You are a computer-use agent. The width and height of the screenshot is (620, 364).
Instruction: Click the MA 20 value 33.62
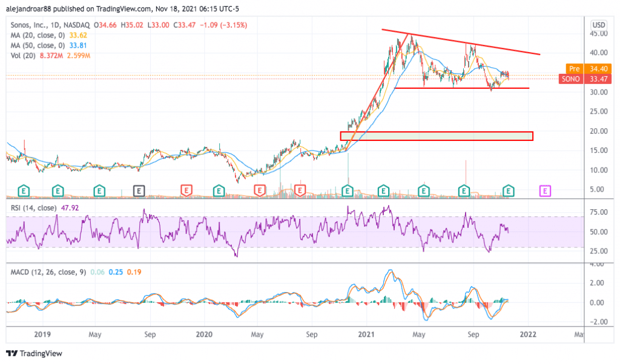tap(78, 36)
